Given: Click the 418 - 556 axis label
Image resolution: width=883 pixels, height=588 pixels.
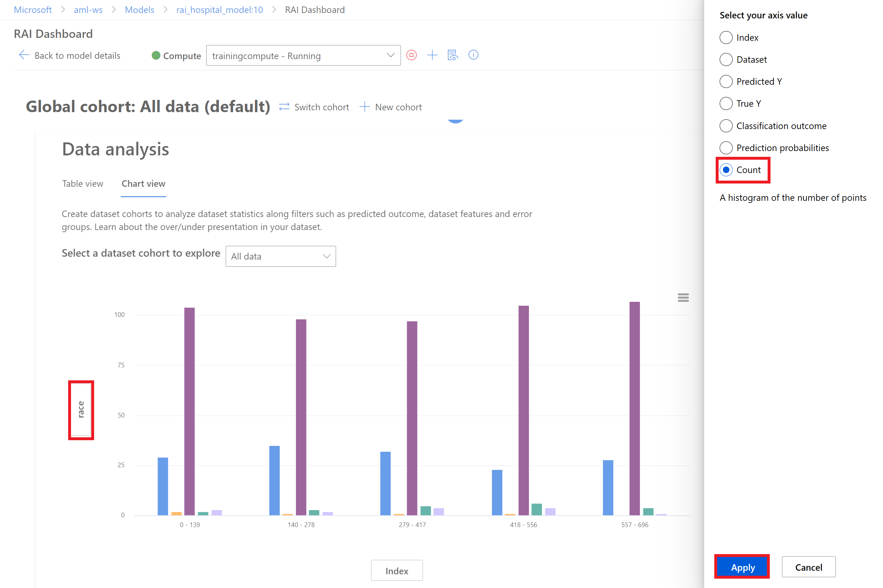Looking at the screenshot, I should [x=524, y=525].
